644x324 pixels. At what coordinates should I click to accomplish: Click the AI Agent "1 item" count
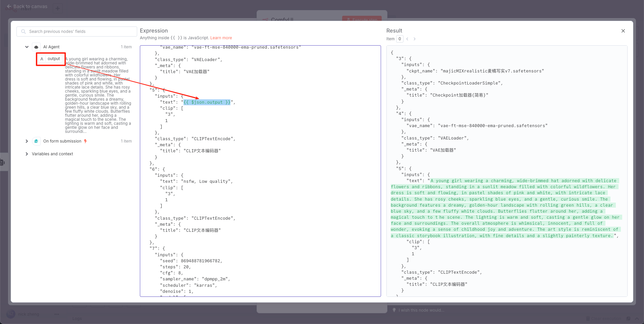click(126, 47)
